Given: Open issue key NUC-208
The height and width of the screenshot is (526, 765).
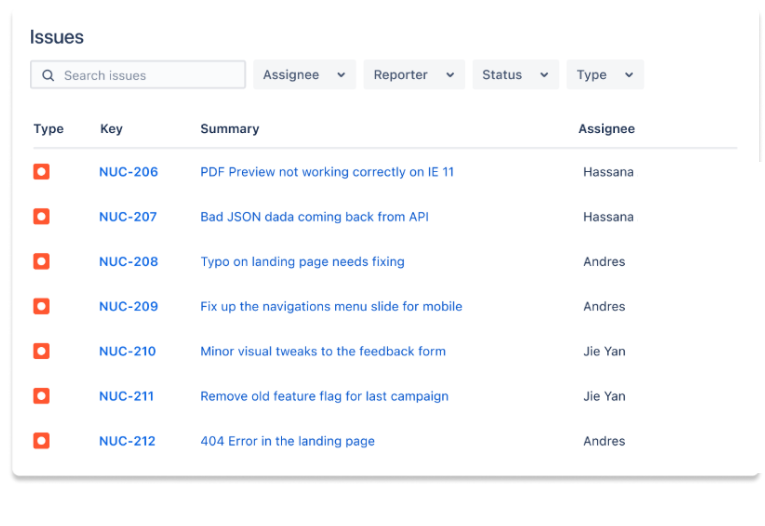Looking at the screenshot, I should pos(129,262).
